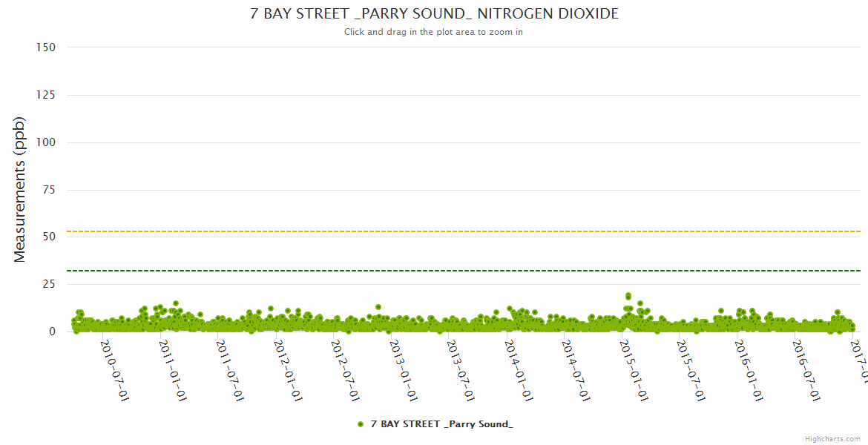Click the Measurements (ppb) axis title
This screenshot has height=445, width=868.
tap(20, 189)
